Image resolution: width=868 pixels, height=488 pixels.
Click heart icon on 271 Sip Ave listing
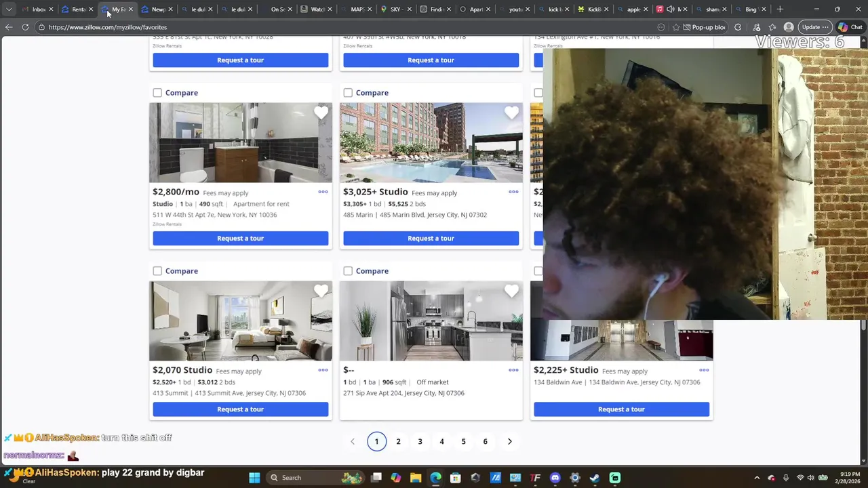point(511,291)
